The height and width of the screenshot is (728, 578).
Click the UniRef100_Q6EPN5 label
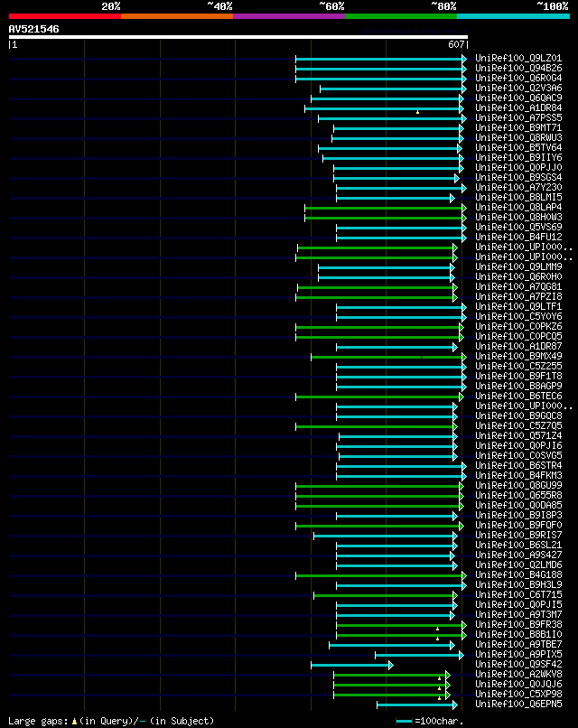[x=518, y=704]
